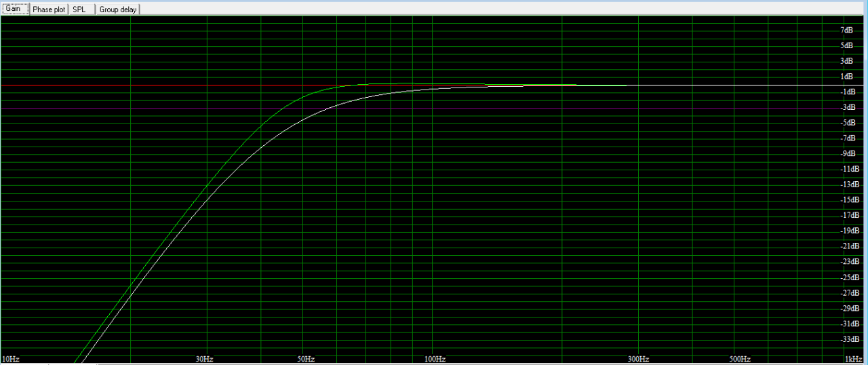Click the 30Hz frequency label
868x365 pixels.
(x=203, y=359)
